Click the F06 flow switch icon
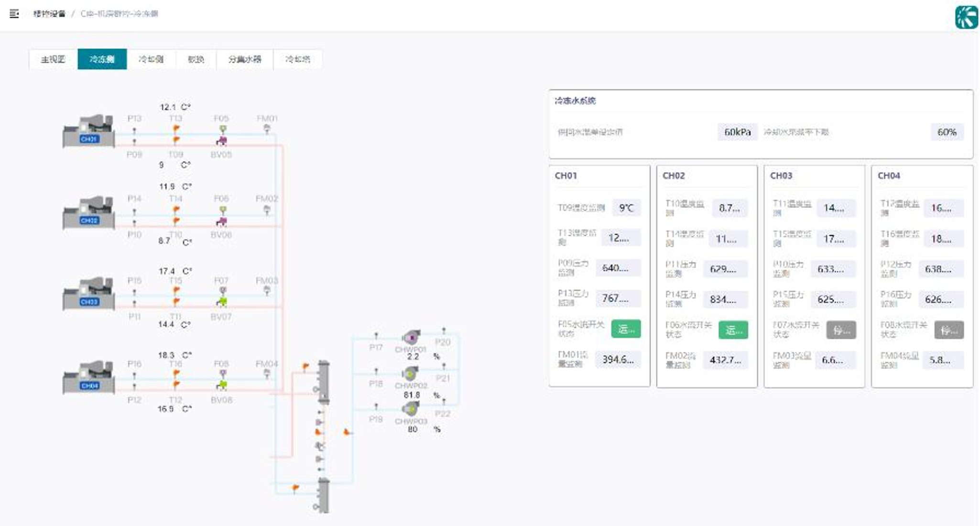The width and height of the screenshot is (980, 526). coord(222,210)
